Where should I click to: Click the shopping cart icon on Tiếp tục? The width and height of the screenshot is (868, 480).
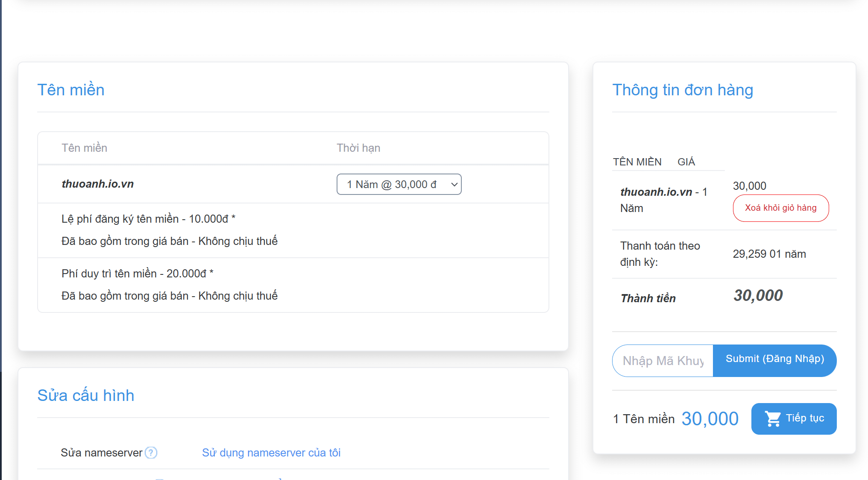[x=772, y=418]
